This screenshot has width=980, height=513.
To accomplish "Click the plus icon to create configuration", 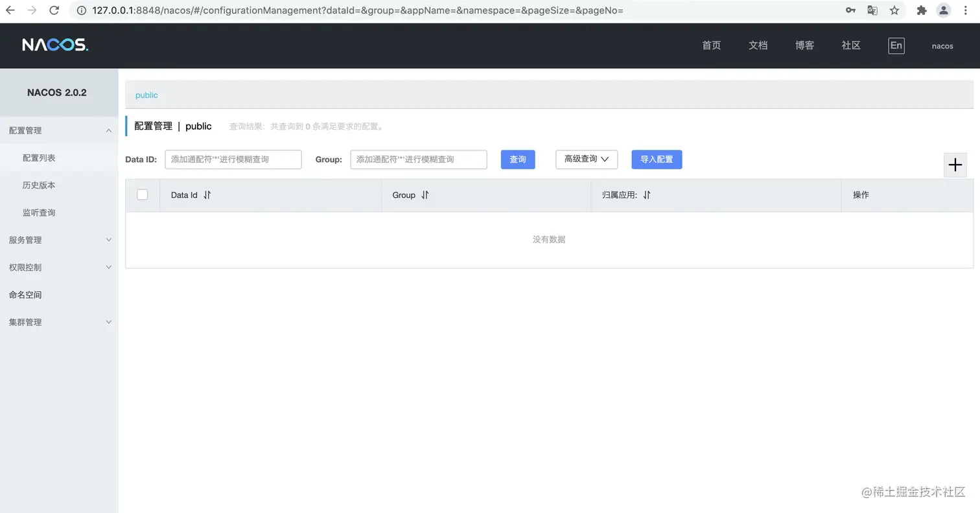I will tap(955, 165).
